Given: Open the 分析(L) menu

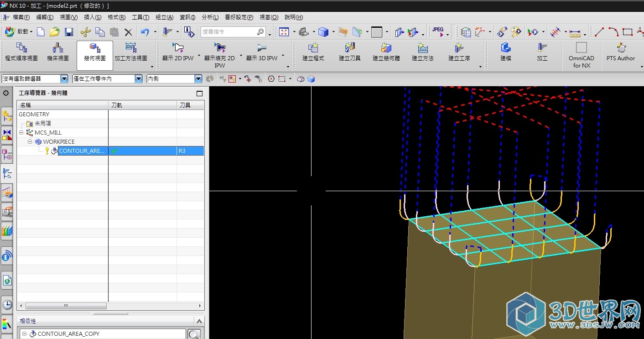Looking at the screenshot, I should pyautogui.click(x=210, y=17).
